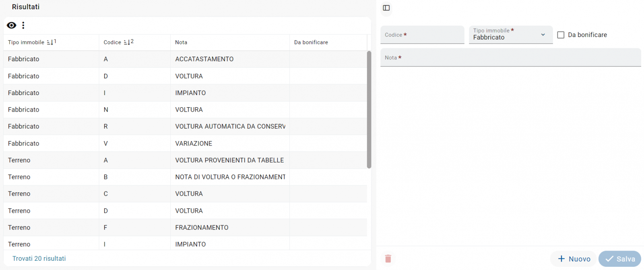The height and width of the screenshot is (270, 644).
Task: Click the results table vertical scrollbar
Action: [x=369, y=109]
